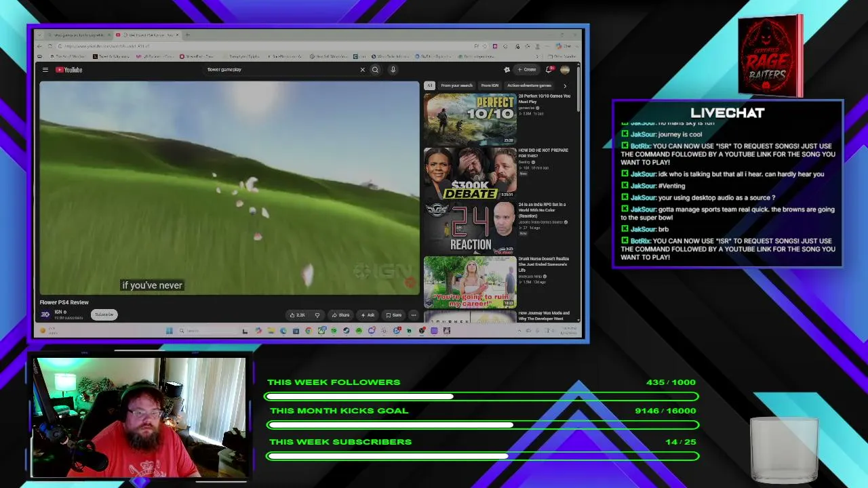The image size is (868, 488).
Task: Like the Flower PS4 Review video
Action: click(x=298, y=315)
